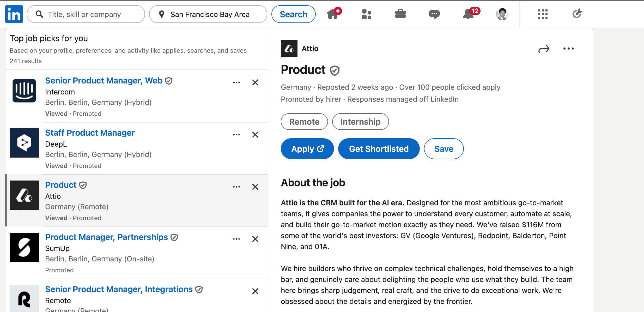Open the overflow menu on the Attio job details
The width and height of the screenshot is (644, 312).
click(569, 49)
